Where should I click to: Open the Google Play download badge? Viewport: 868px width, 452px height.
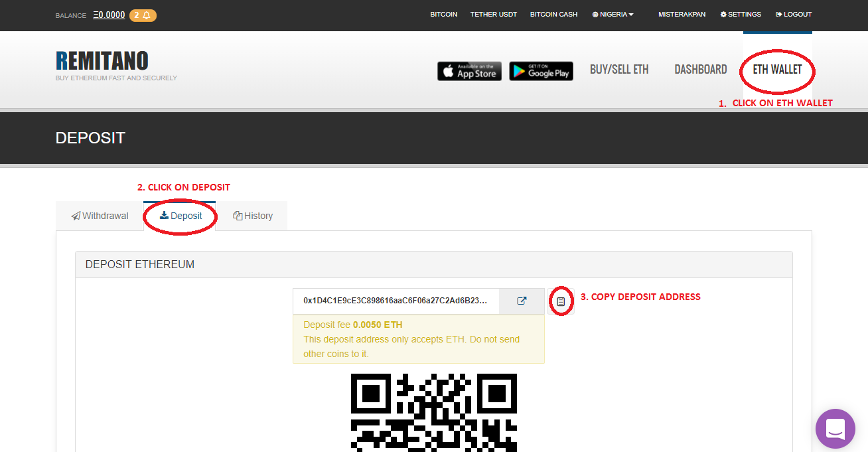(x=541, y=71)
